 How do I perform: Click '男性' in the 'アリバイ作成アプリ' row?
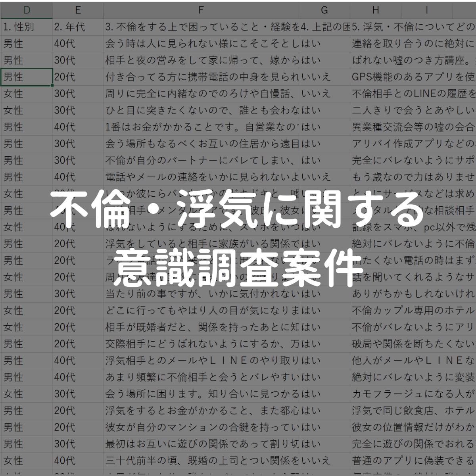[x=13, y=144]
